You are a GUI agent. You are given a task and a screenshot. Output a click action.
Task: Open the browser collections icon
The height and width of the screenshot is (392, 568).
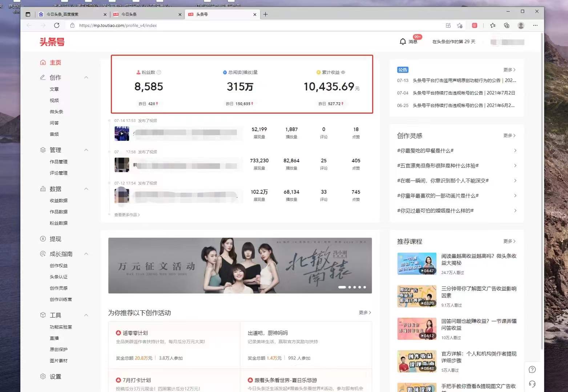pos(507,25)
